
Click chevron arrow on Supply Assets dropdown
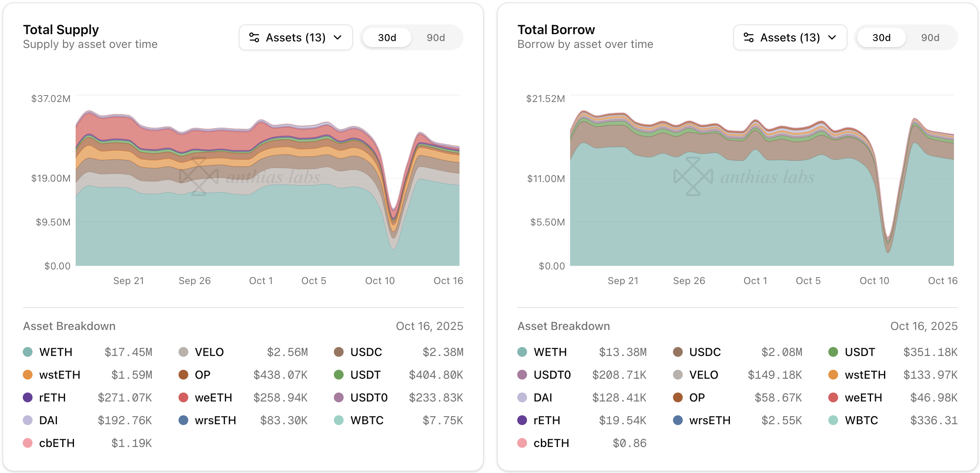[x=338, y=37]
